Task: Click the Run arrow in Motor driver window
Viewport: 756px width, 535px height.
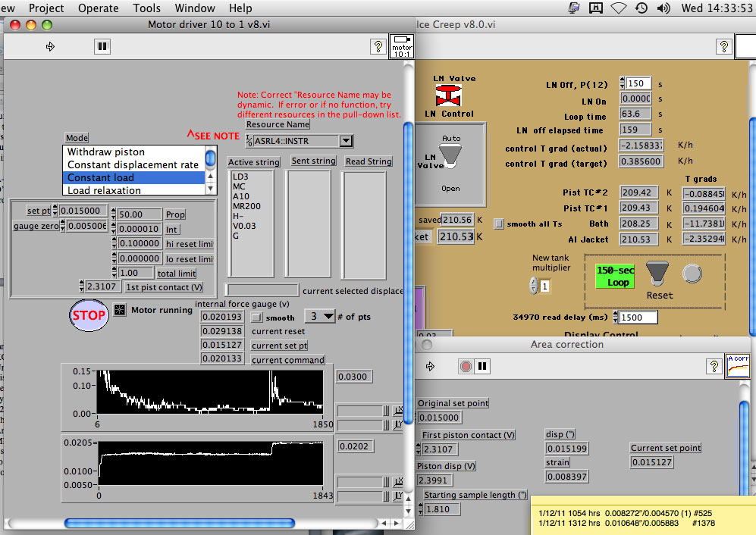Action: [x=51, y=46]
